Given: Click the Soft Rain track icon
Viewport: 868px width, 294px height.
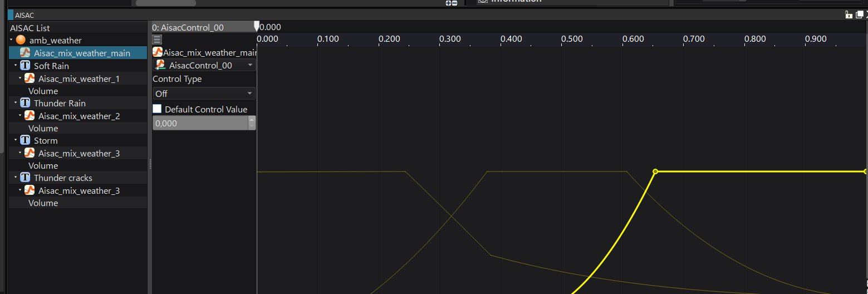Looking at the screenshot, I should pos(25,66).
